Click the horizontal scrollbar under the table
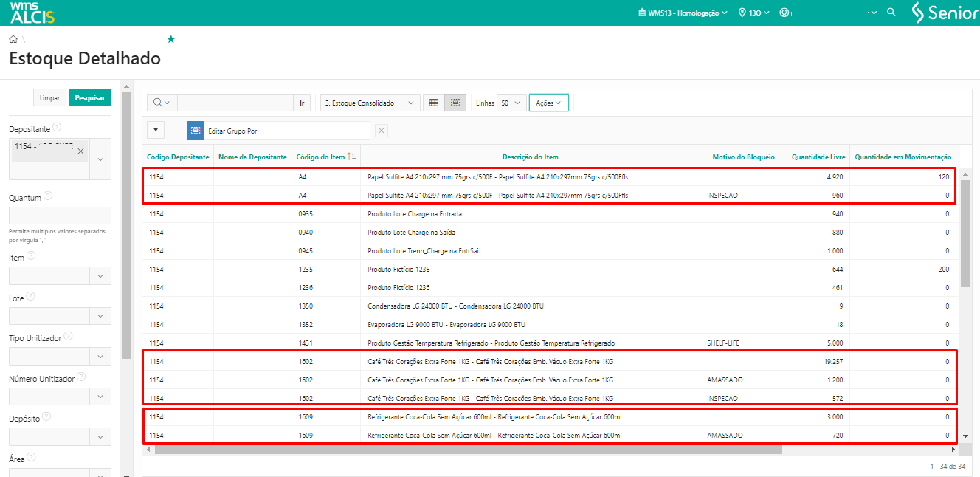Viewport: 980px width, 477px height. 468,449
